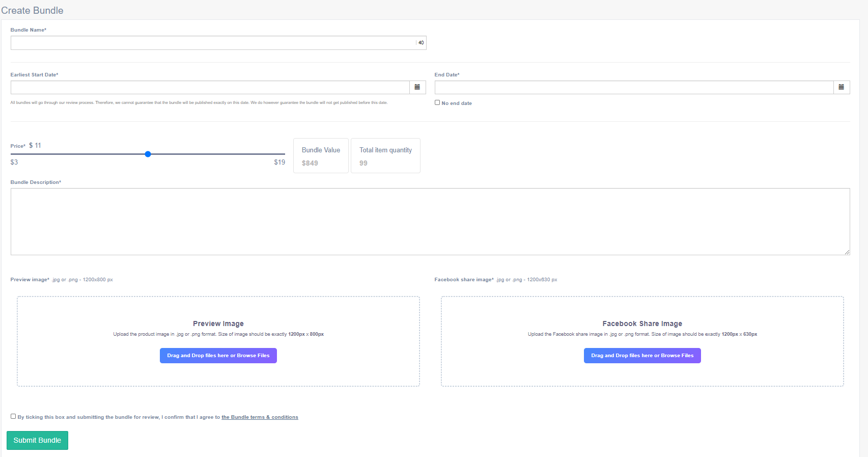Click the Bundle Value $849 box
The height and width of the screenshot is (457, 868).
321,156
